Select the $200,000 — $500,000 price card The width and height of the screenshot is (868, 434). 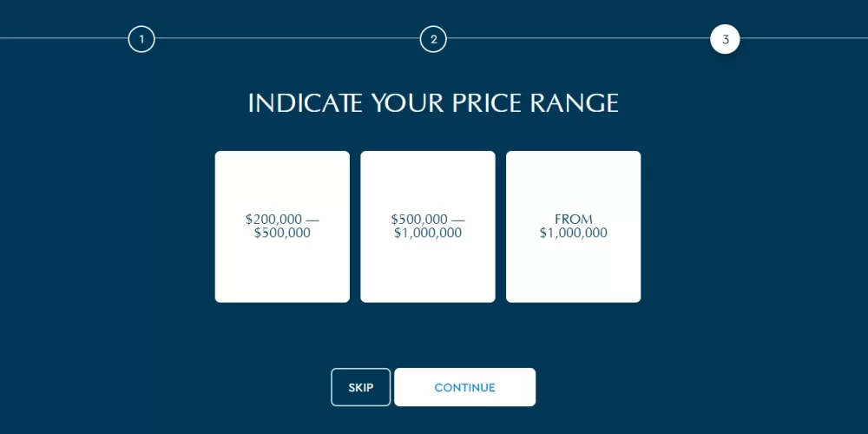tap(282, 227)
